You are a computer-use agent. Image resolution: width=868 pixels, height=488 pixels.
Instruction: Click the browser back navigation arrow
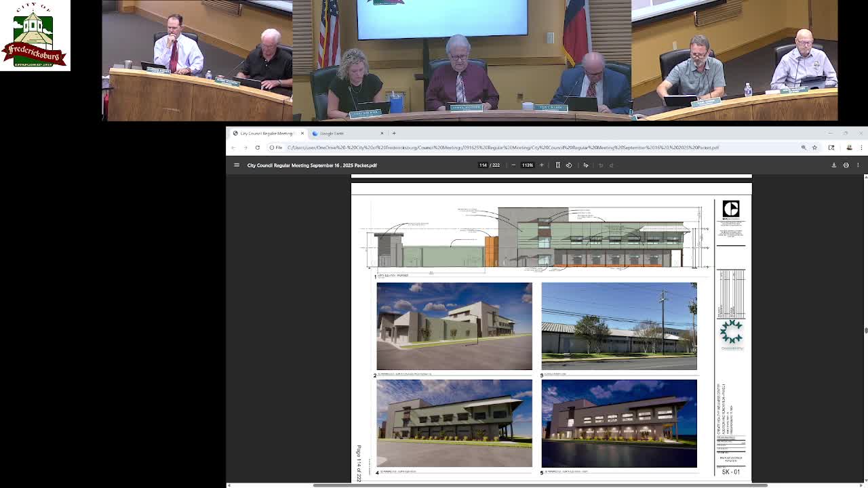[x=233, y=147]
